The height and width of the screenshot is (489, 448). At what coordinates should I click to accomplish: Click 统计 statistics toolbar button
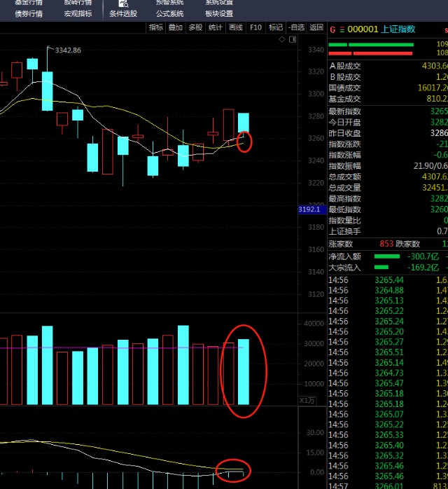click(216, 27)
